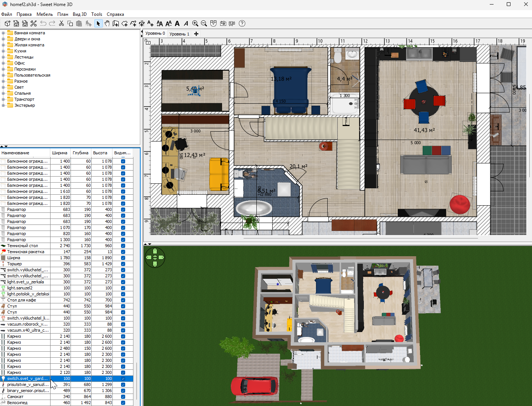The width and height of the screenshot is (532, 406).
Task: Toggle visibility checkbox for Ширма row
Action: (x=123, y=258)
